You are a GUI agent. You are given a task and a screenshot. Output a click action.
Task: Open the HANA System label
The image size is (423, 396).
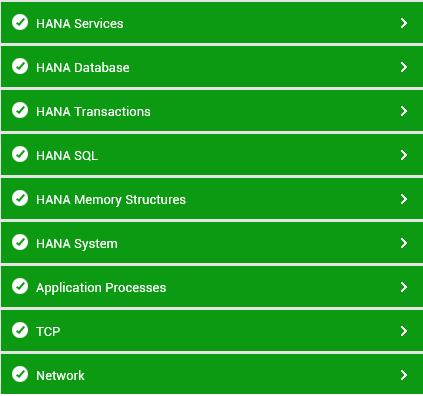(77, 244)
